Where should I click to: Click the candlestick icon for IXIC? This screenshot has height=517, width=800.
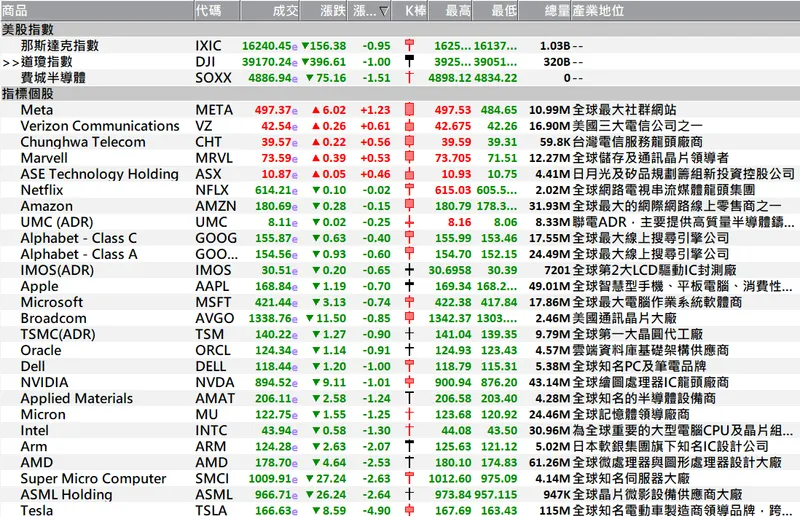coord(409,45)
